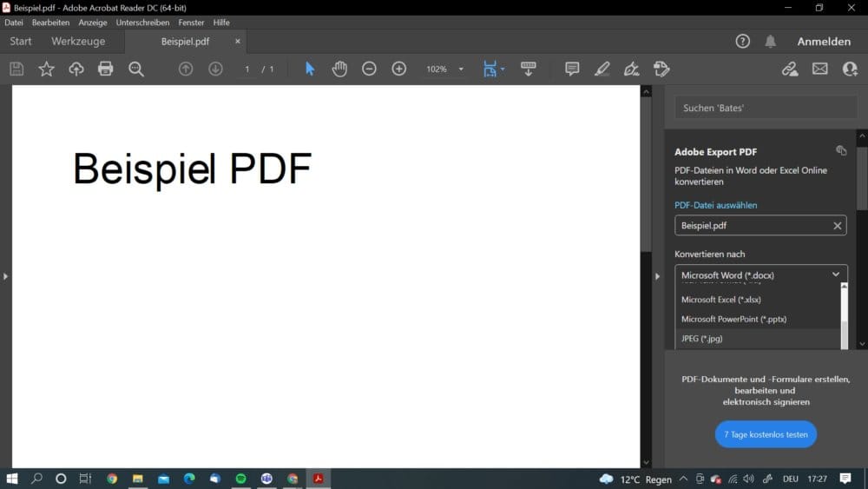The height and width of the screenshot is (489, 868).
Task: Send file by email envelope icon
Action: click(820, 69)
